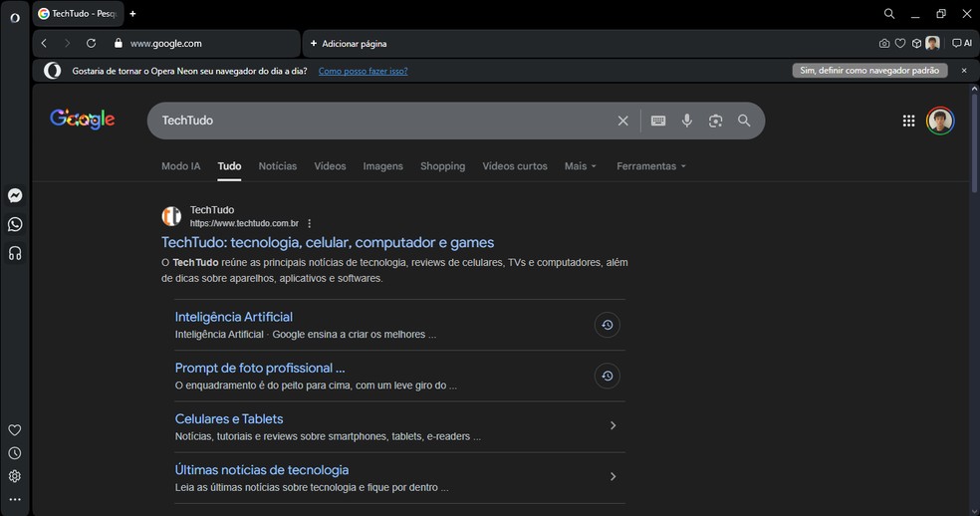The height and width of the screenshot is (516, 980).
Task: Expand the Mais dropdown
Action: [581, 165]
